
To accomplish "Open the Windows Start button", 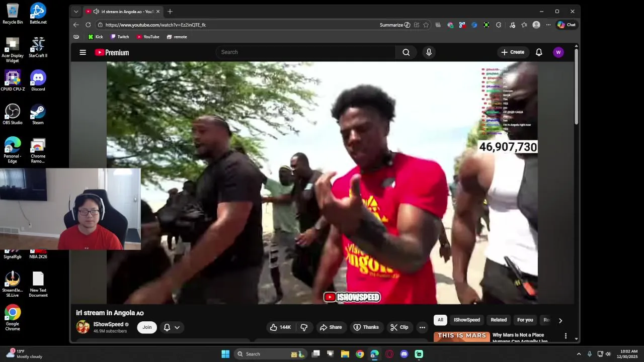I will click(225, 354).
